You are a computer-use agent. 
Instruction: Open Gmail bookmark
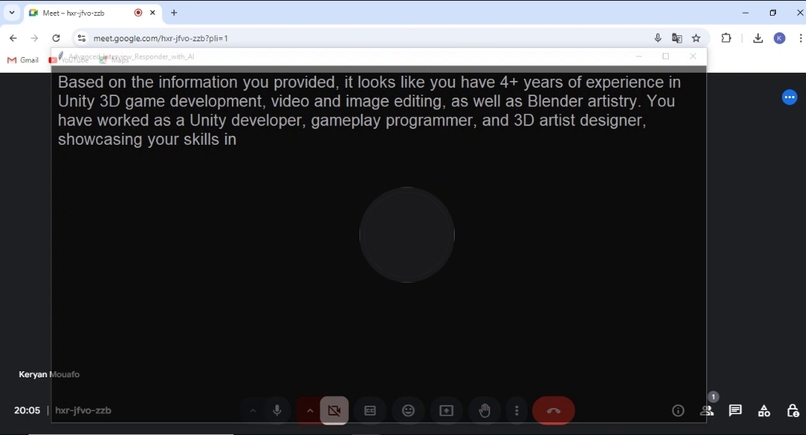tap(23, 60)
